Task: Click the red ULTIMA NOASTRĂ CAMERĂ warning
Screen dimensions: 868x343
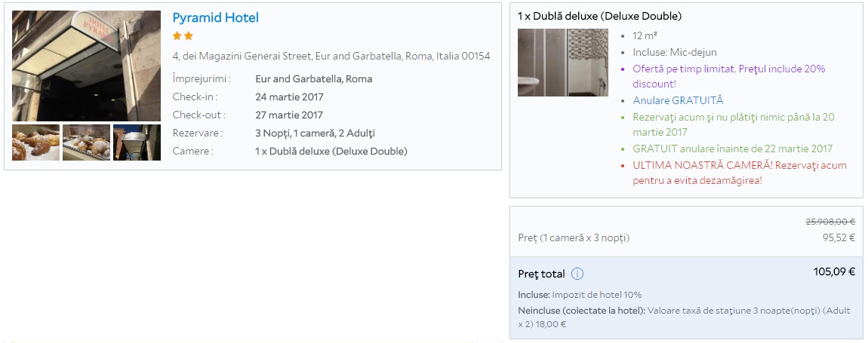Action: click(740, 173)
